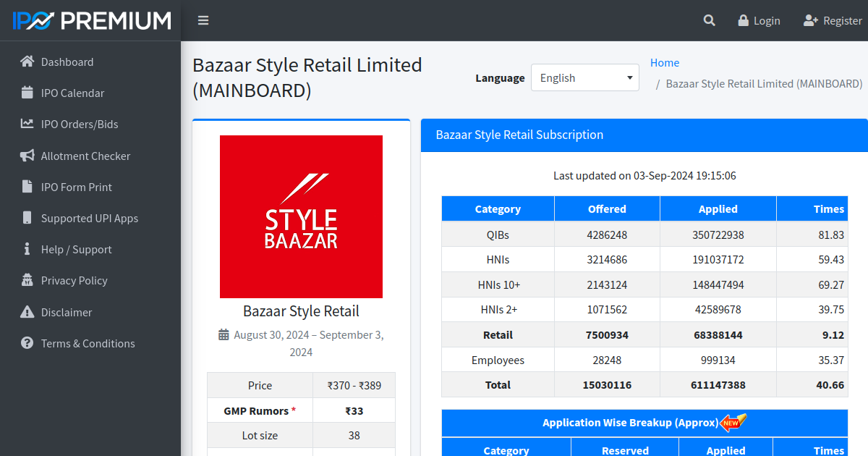
Task: Expand the English language combo box
Action: pyautogui.click(x=584, y=77)
